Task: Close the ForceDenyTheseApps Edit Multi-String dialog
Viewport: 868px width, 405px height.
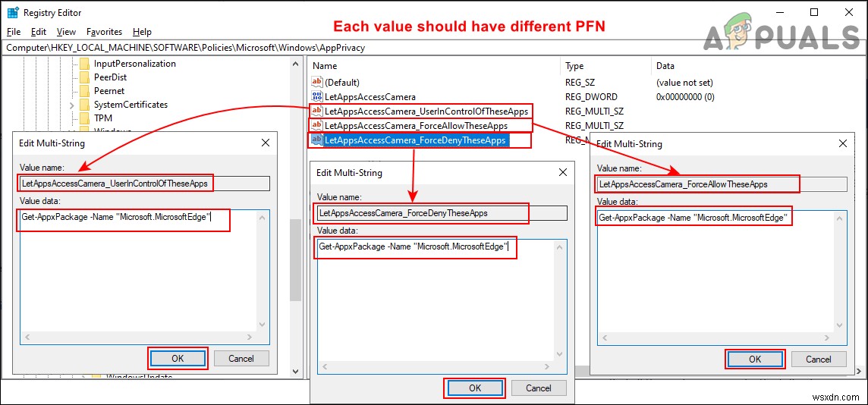Action: (x=562, y=173)
